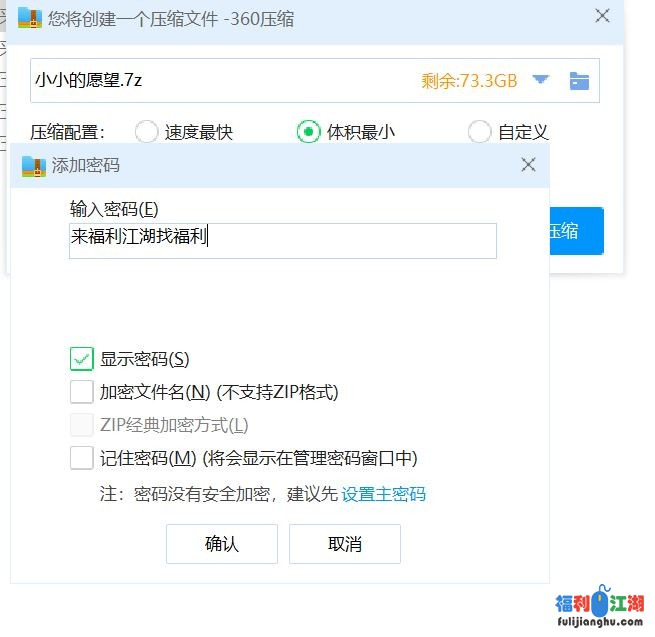Toggle the 记住密码 checkbox
The height and width of the screenshot is (637, 655).
point(81,458)
